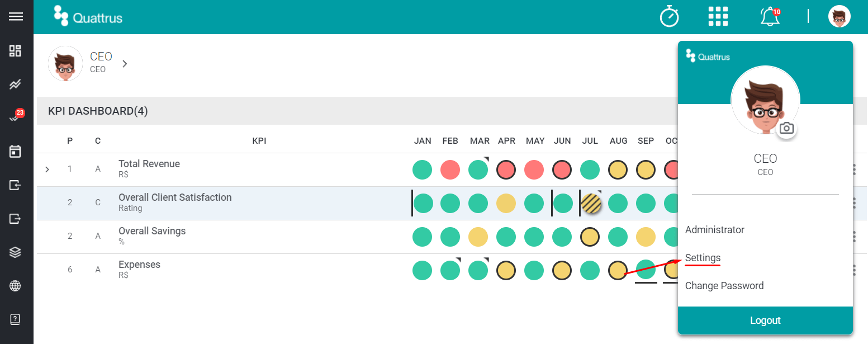Open Total Revenue row three-dot menu

[x=854, y=169]
